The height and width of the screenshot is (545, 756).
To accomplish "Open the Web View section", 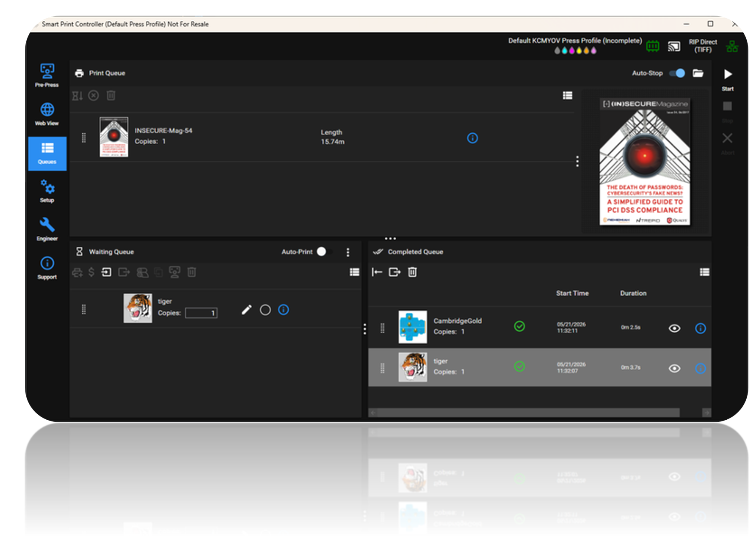I will coord(47,114).
